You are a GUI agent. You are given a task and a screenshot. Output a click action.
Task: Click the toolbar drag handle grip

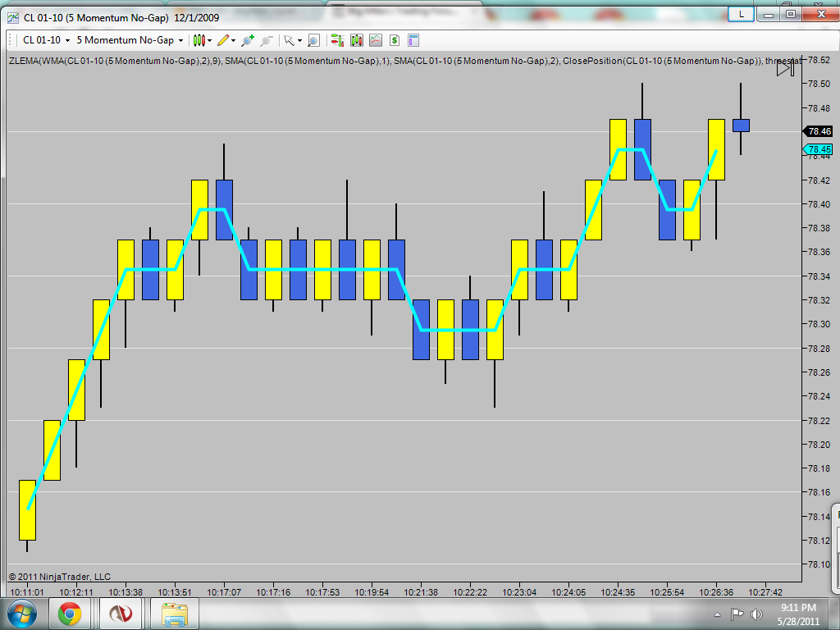tap(11, 40)
